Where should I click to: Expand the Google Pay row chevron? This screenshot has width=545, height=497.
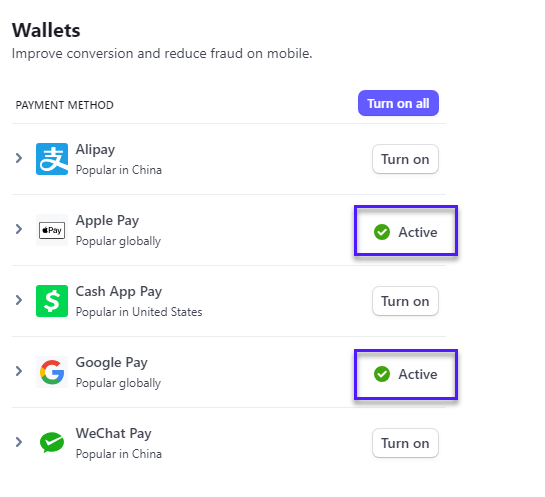pyautogui.click(x=19, y=371)
